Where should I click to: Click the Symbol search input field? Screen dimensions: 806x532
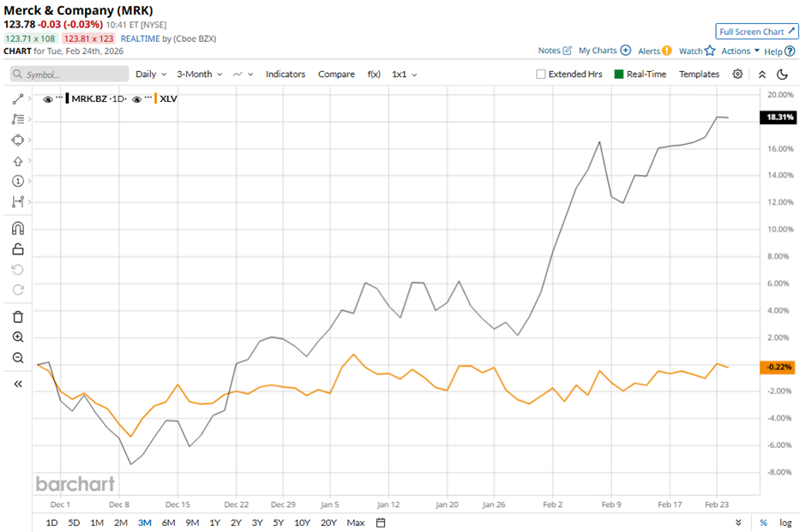(69, 74)
